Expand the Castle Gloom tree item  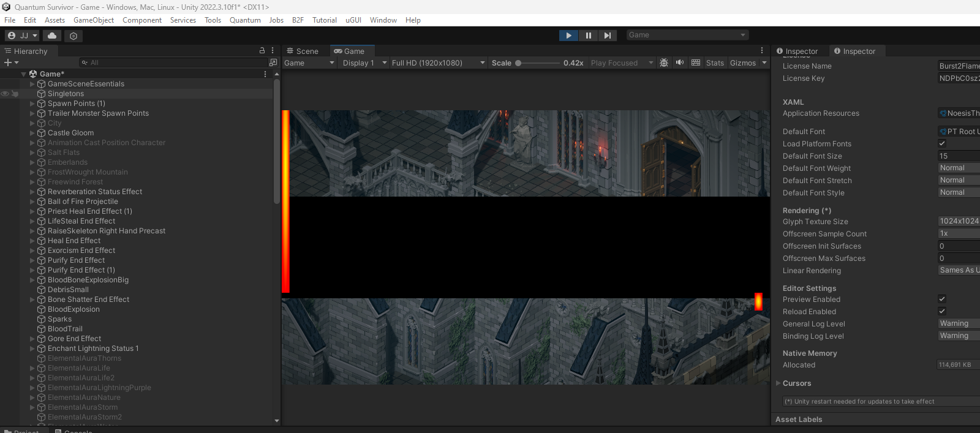pyautogui.click(x=32, y=133)
